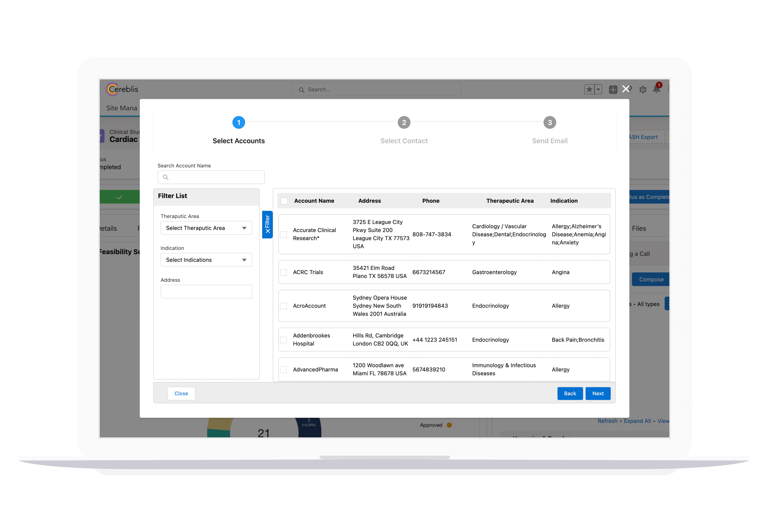
Task: Click the Gastroenterology cell
Action: (x=494, y=272)
